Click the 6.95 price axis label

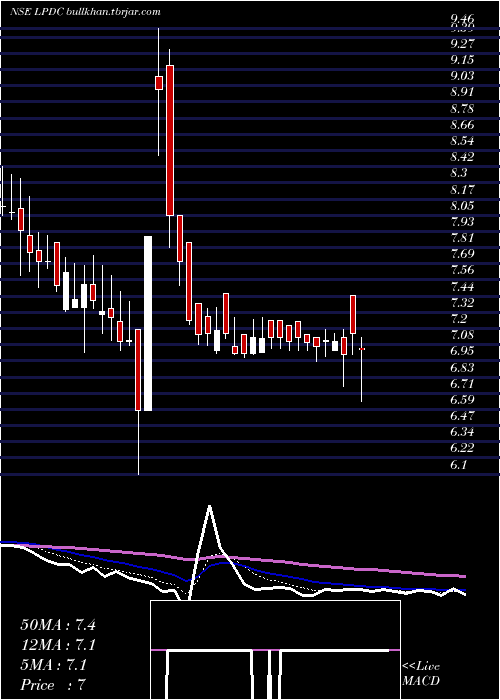[x=462, y=351]
